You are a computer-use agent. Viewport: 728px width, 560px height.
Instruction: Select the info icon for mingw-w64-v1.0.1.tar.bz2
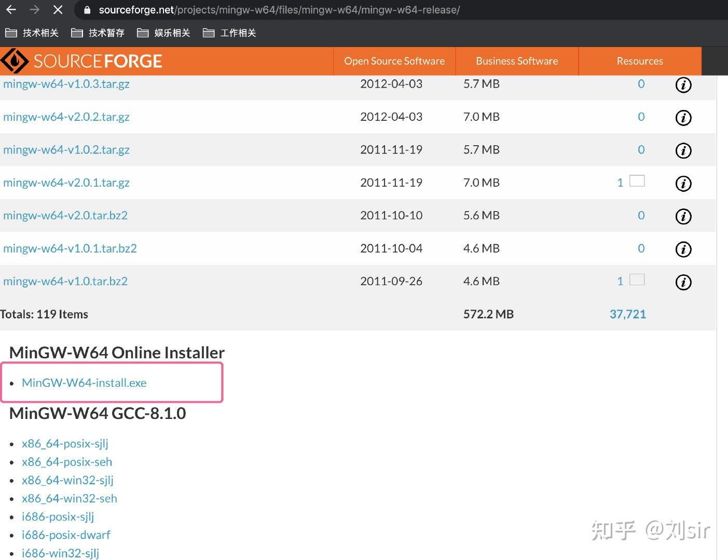[x=683, y=249]
